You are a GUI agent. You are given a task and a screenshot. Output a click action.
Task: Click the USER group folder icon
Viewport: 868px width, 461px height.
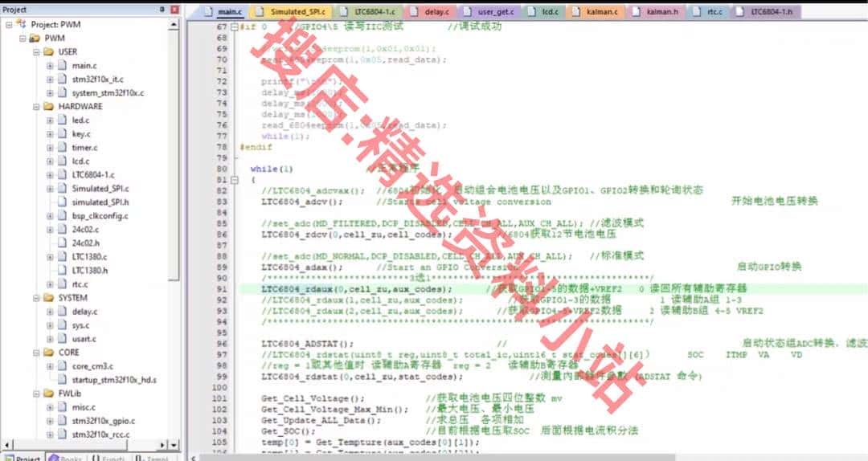click(x=48, y=51)
